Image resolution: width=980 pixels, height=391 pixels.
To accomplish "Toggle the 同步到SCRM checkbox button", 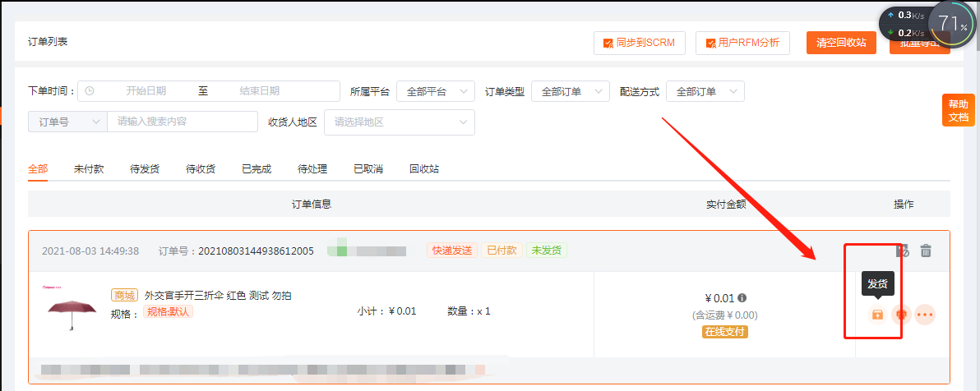I will 640,43.
